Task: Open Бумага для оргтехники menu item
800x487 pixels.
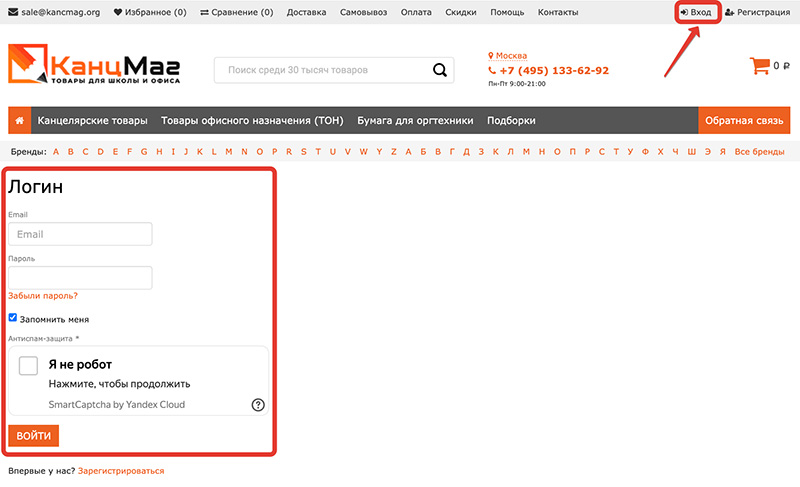Action: tap(415, 120)
